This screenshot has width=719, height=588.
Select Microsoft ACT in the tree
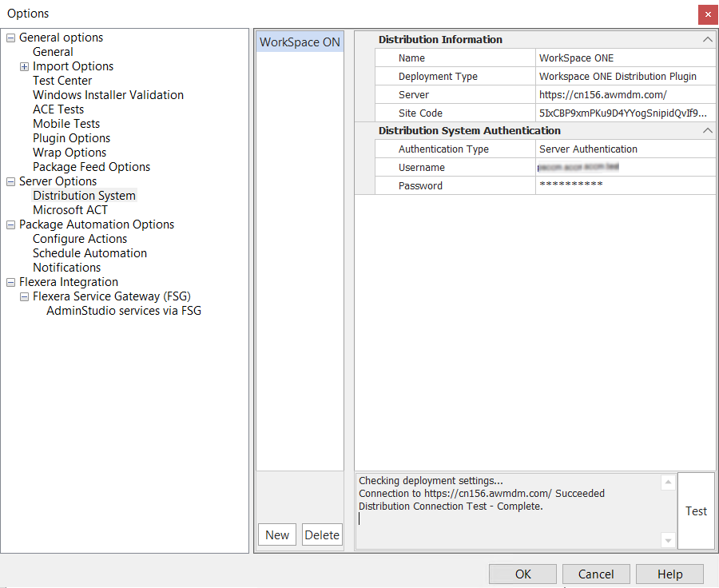[70, 210]
